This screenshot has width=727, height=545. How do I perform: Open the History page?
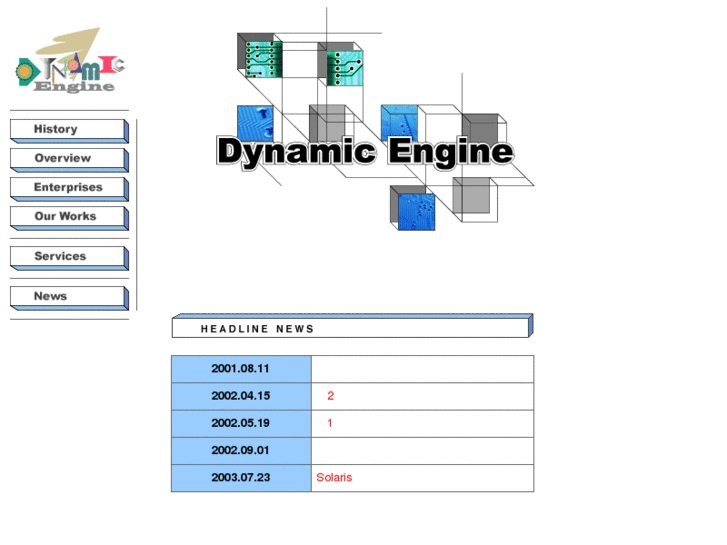[x=69, y=131]
